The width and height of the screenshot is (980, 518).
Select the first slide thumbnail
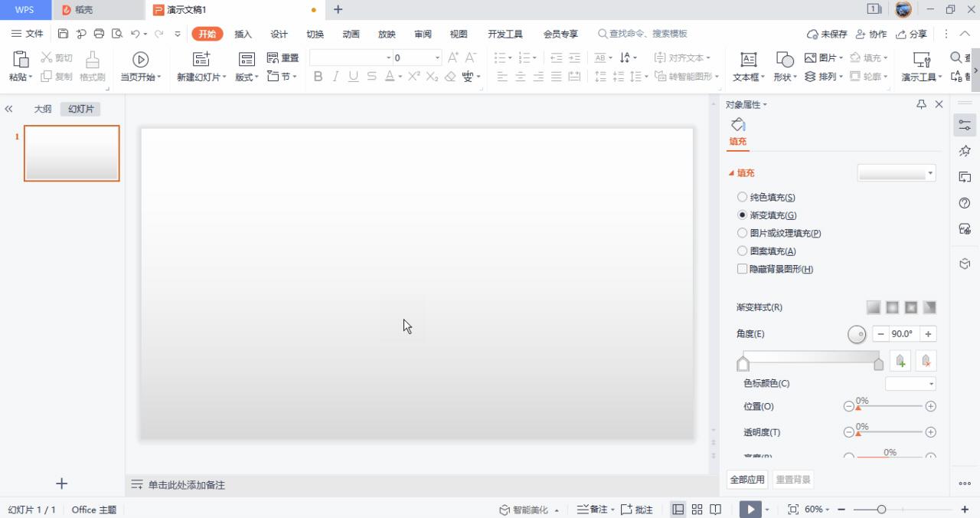coord(71,153)
